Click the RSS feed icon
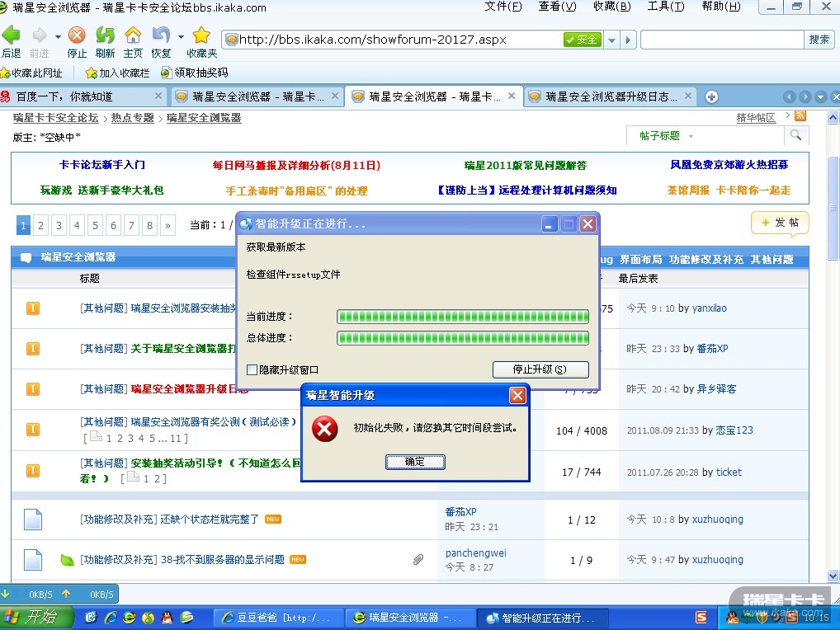840x630 pixels. tap(800, 115)
